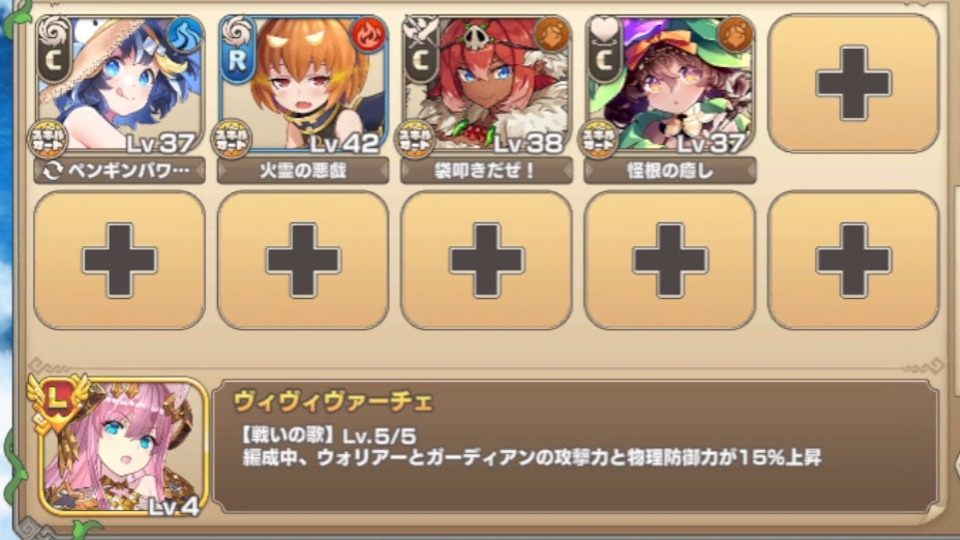
Task: Select the green-hat Lv 37 witch card
Action: [x=670, y=84]
